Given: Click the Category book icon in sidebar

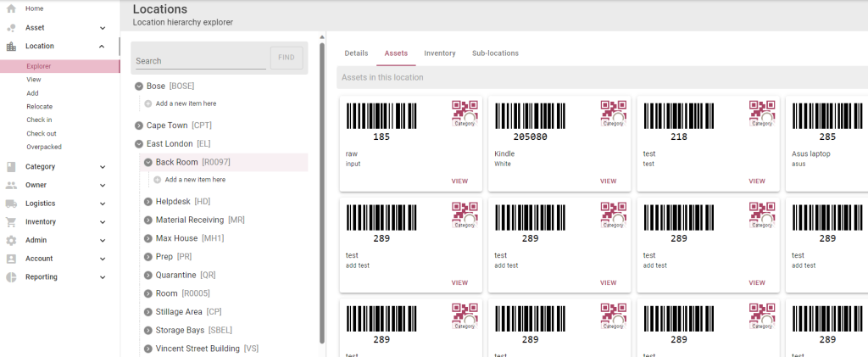Looking at the screenshot, I should point(11,166).
